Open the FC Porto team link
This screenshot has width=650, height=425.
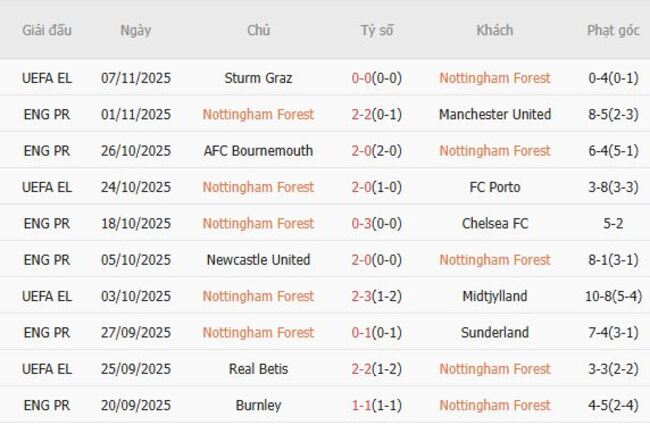(x=495, y=187)
